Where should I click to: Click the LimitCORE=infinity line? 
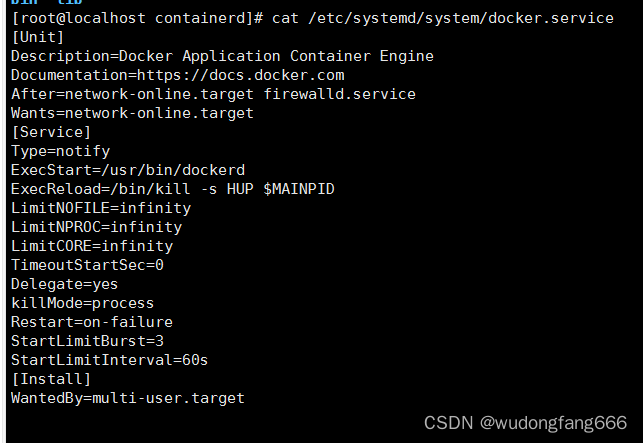click(x=92, y=246)
